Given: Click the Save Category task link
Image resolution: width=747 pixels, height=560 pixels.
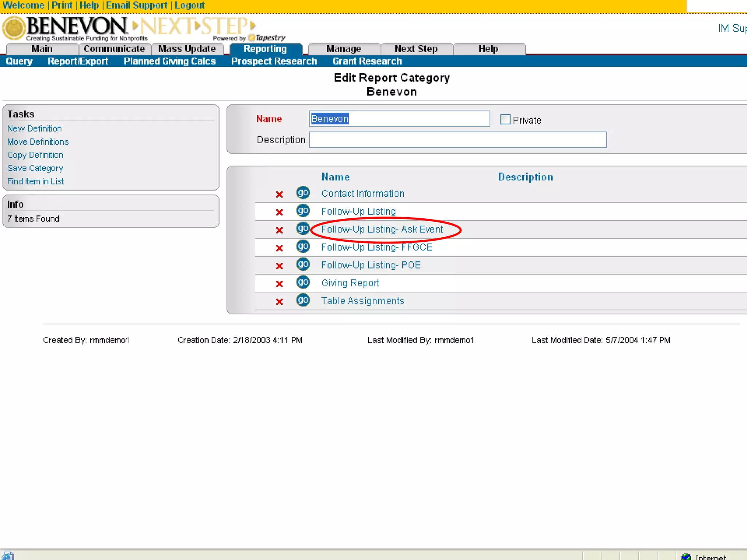Looking at the screenshot, I should [35, 168].
